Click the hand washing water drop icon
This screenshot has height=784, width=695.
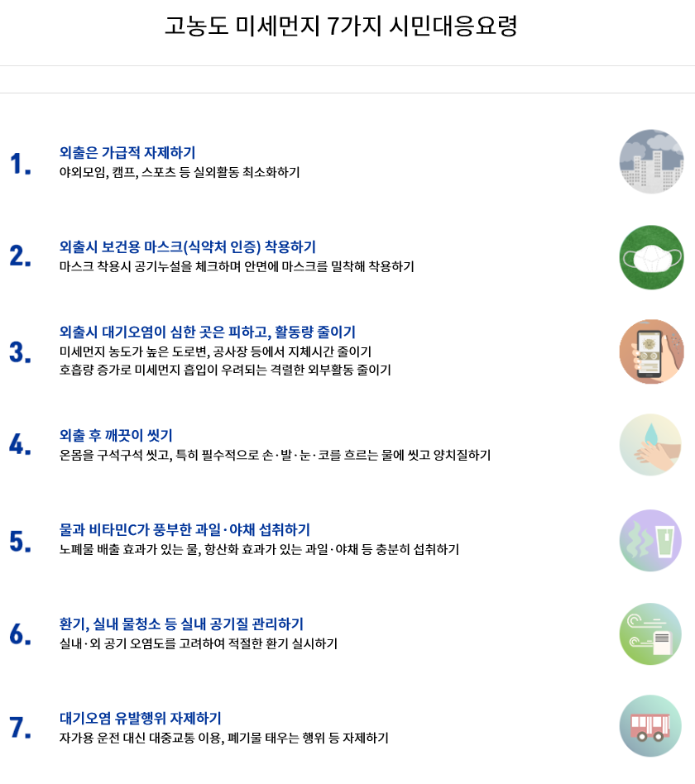pos(651,445)
